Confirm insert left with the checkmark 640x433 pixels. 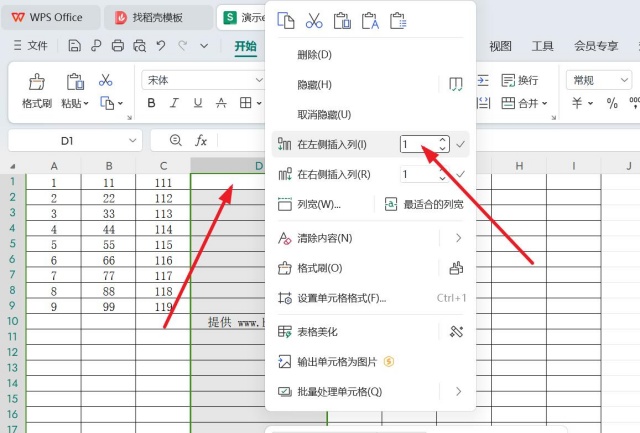pyautogui.click(x=460, y=144)
